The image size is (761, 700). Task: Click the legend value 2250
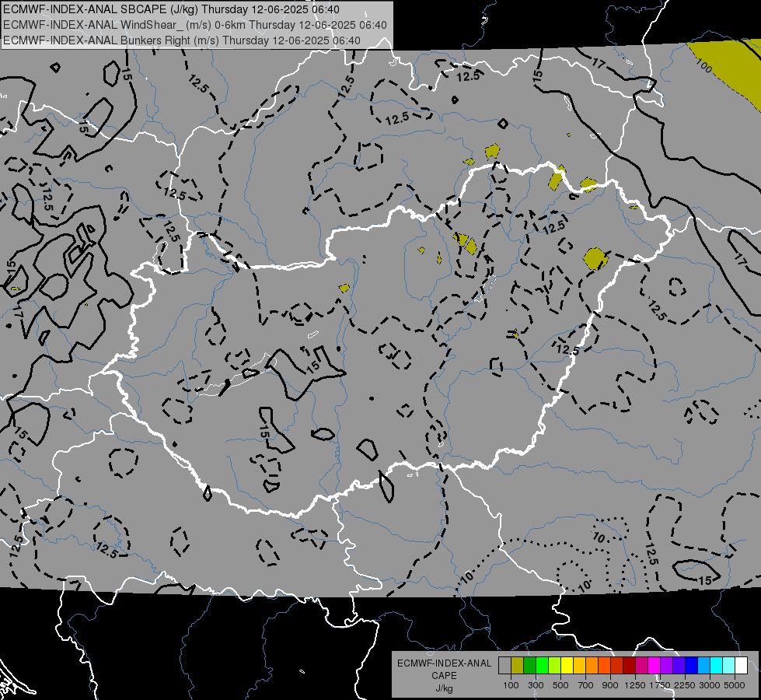684,685
